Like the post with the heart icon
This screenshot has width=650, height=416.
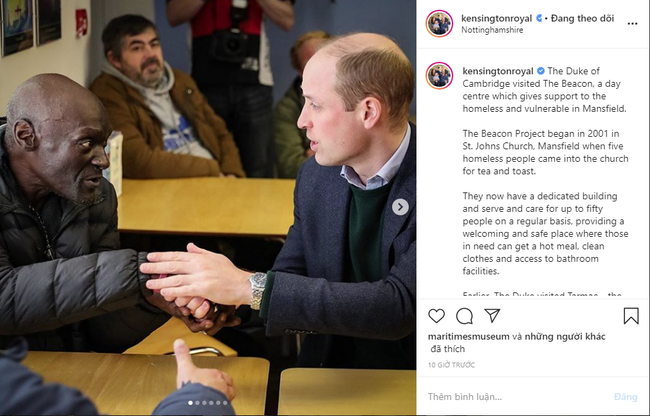click(x=436, y=316)
